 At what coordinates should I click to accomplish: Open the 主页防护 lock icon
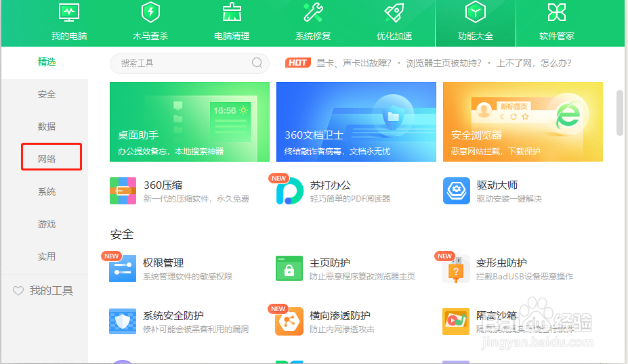289,269
